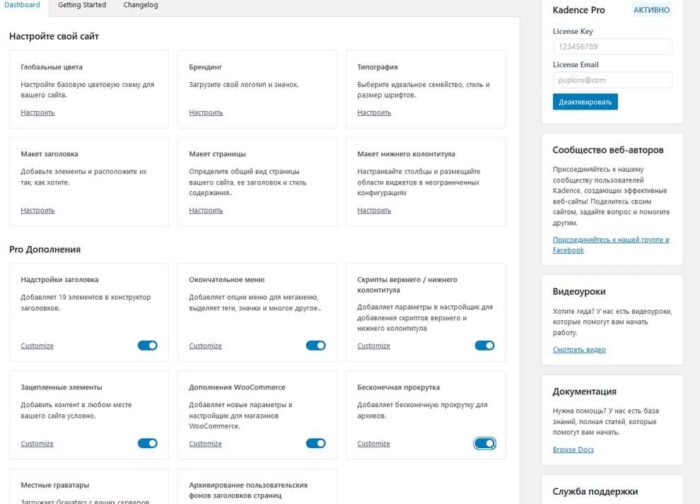700x504 pixels.
Task: Click Customize link under Надстройки заголовка
Action: click(37, 346)
